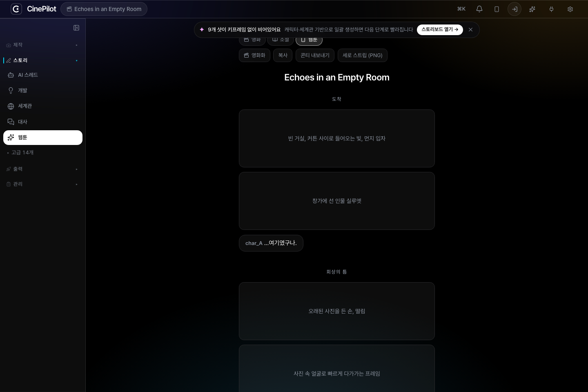This screenshot has height=392, width=588.
Task: Click the 스토리보드 열기 button
Action: click(440, 30)
